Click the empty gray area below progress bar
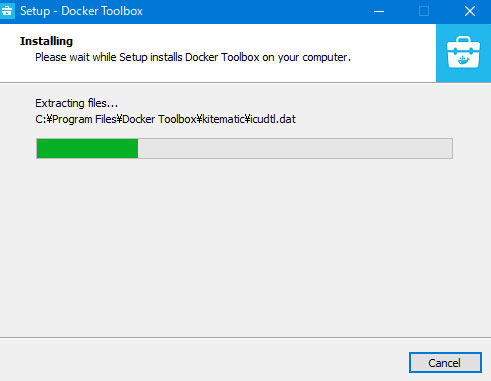Screen dimensions: 491x381 pos(245,247)
